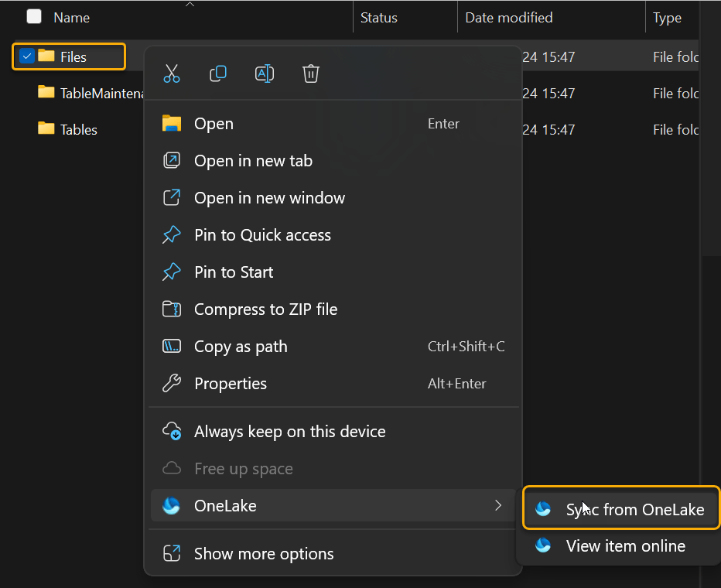Select the Tables folder
Image resolution: width=721 pixels, height=588 pixels.
click(78, 129)
